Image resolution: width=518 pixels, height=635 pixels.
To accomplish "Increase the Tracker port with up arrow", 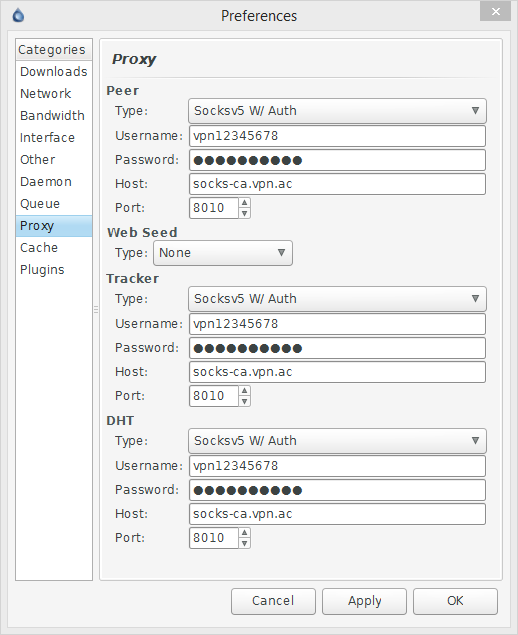I will pos(244,390).
